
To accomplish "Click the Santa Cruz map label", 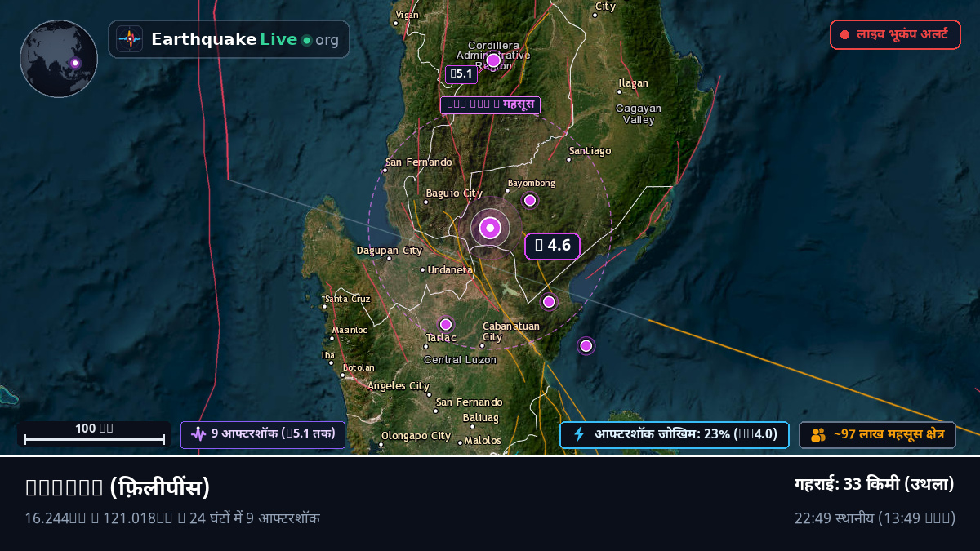I will (348, 299).
